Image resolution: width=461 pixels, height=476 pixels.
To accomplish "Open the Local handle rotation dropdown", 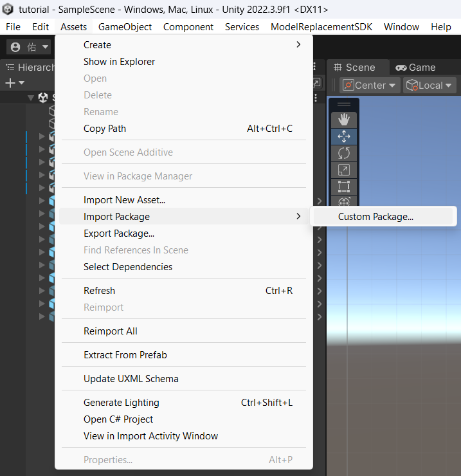I will tap(429, 86).
